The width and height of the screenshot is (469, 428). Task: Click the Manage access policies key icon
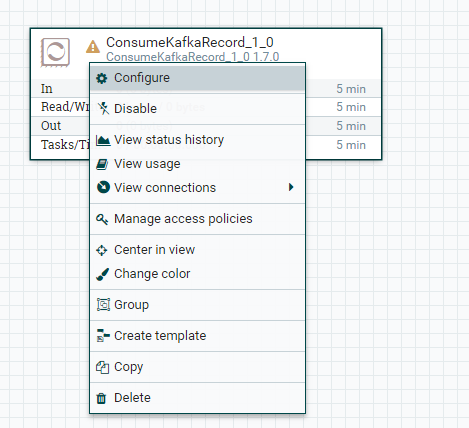click(102, 219)
